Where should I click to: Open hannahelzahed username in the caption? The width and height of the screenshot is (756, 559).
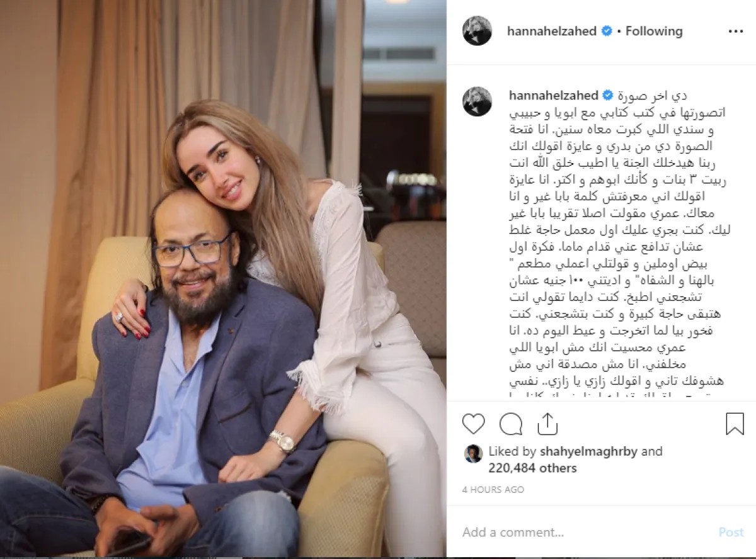click(x=553, y=96)
